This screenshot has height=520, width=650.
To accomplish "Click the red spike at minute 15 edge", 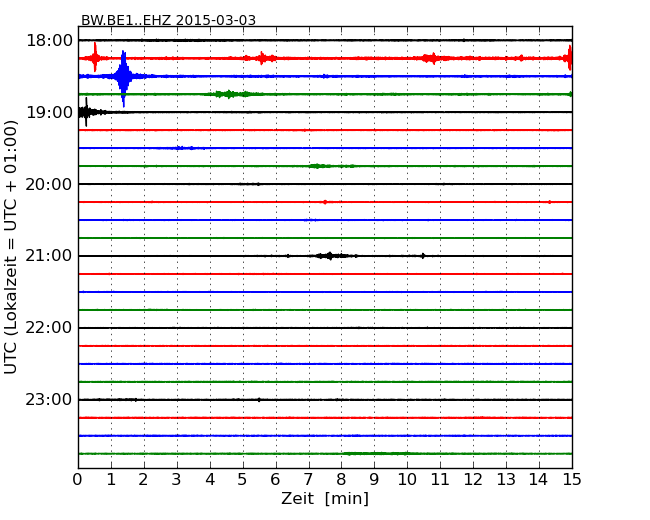I will click(x=570, y=58).
